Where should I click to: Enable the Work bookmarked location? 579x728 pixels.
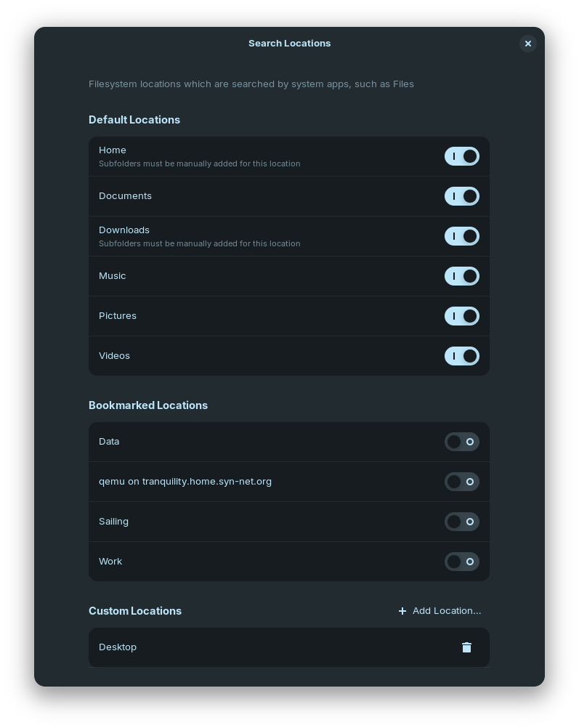[462, 562]
